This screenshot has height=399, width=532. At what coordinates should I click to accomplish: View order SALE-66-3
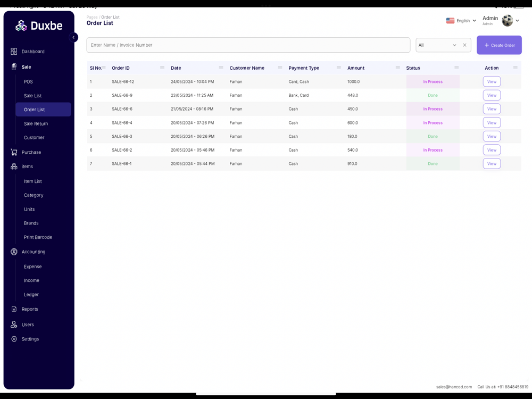pos(492,136)
